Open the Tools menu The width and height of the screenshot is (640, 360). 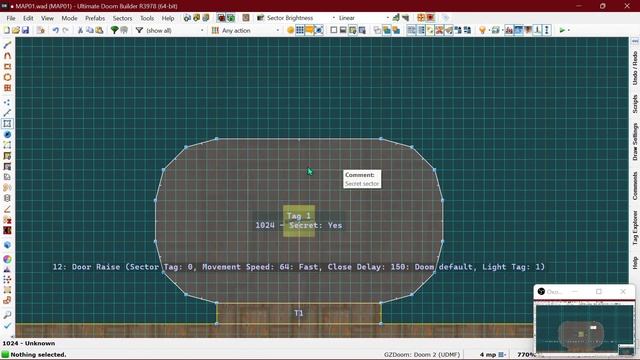[147, 18]
